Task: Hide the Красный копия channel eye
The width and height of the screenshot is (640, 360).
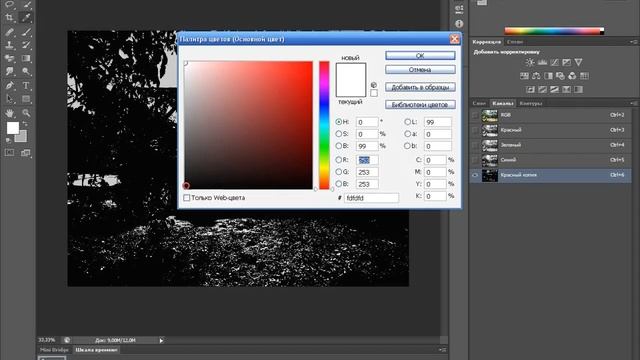Action: 475,175
